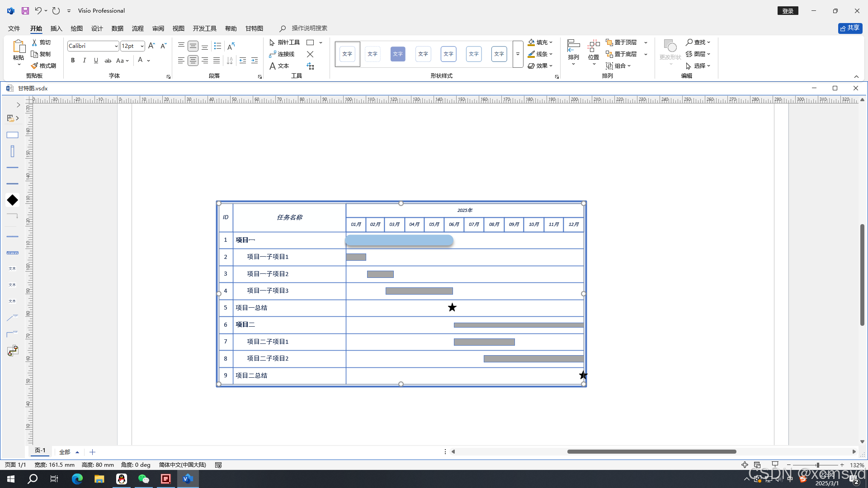
Task: Expand the shape Fill dropdown
Action: (x=551, y=42)
